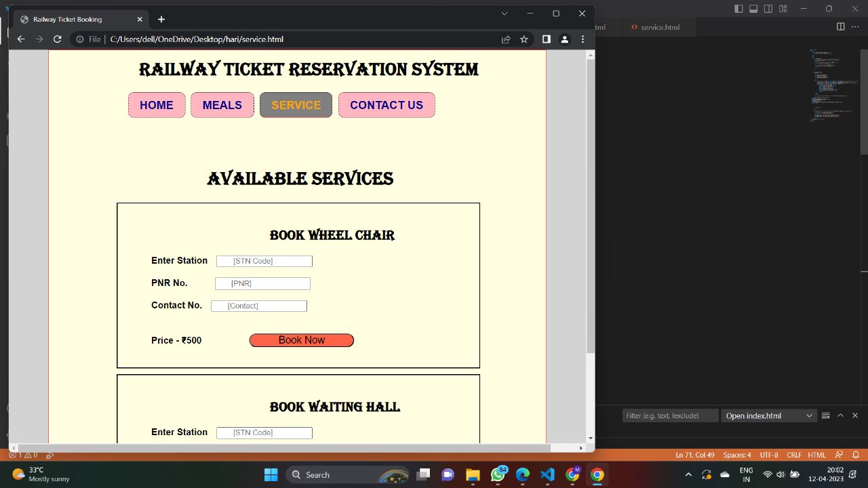The image size is (868, 488).
Task: Open the browser tab search chevron
Action: point(504,14)
